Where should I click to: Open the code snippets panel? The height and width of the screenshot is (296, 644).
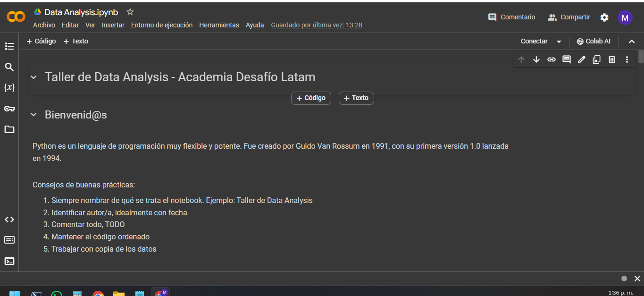[x=9, y=219]
